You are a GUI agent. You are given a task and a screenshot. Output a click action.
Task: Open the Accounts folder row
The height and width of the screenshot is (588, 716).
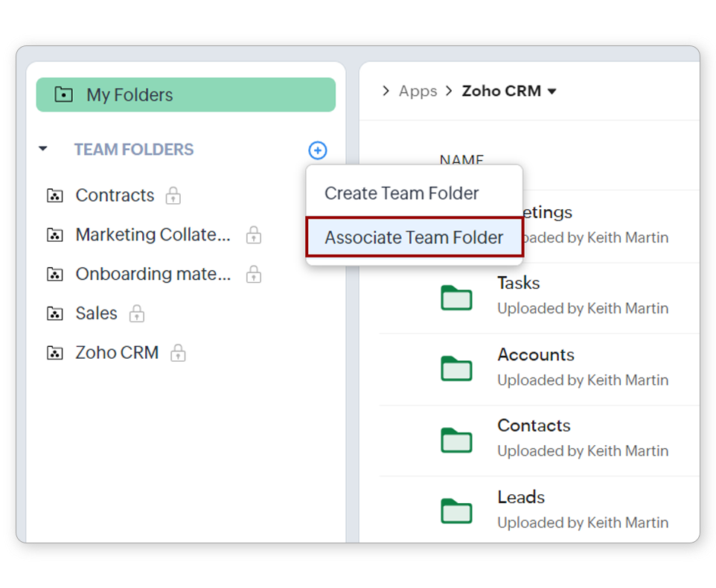point(536,355)
